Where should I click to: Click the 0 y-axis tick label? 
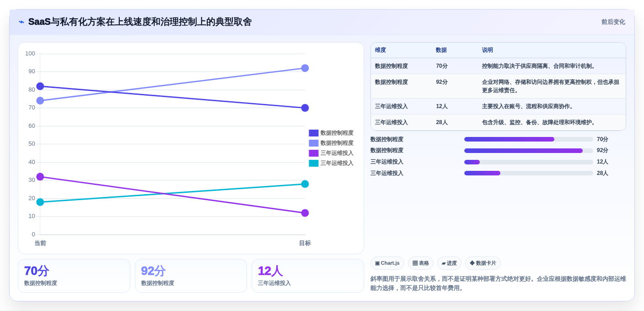tap(33, 235)
